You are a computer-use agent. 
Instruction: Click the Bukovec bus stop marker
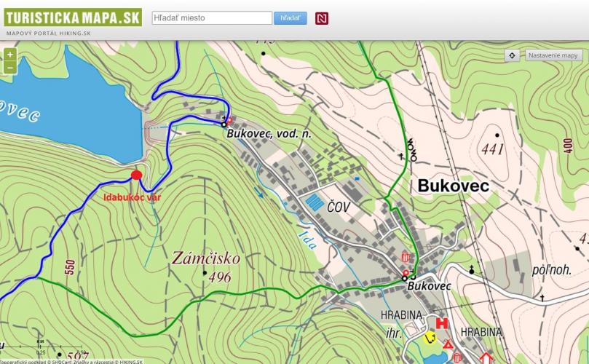click(x=406, y=277)
